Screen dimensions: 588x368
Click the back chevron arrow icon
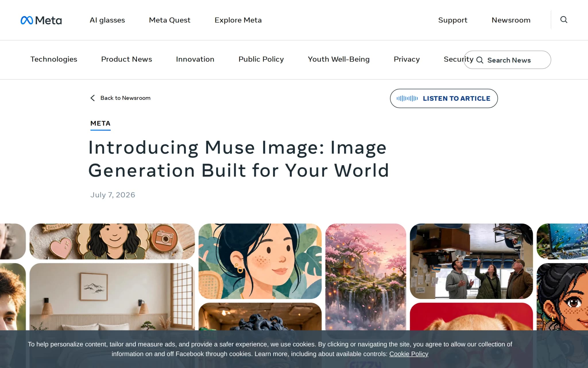tap(92, 98)
